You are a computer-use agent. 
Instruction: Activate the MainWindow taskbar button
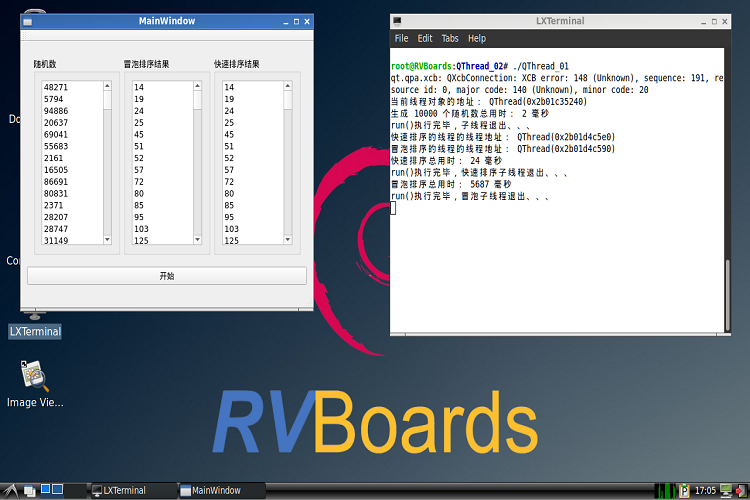click(x=216, y=491)
